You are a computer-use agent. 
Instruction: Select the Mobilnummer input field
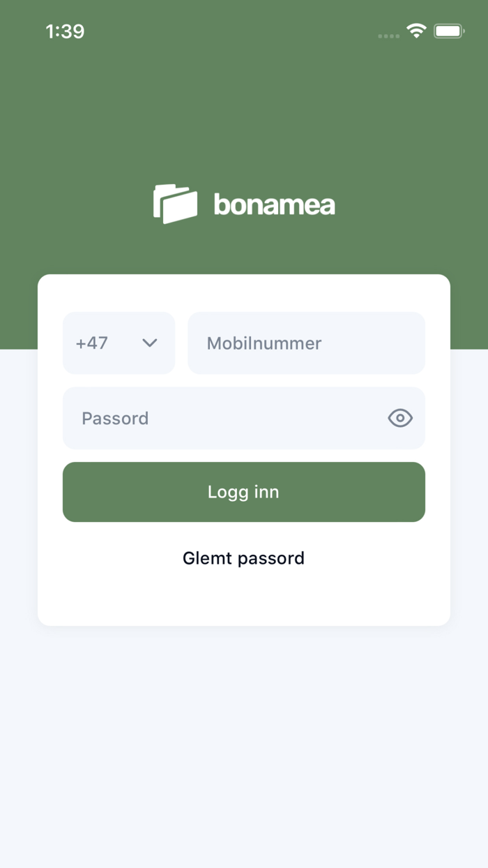[x=305, y=343]
